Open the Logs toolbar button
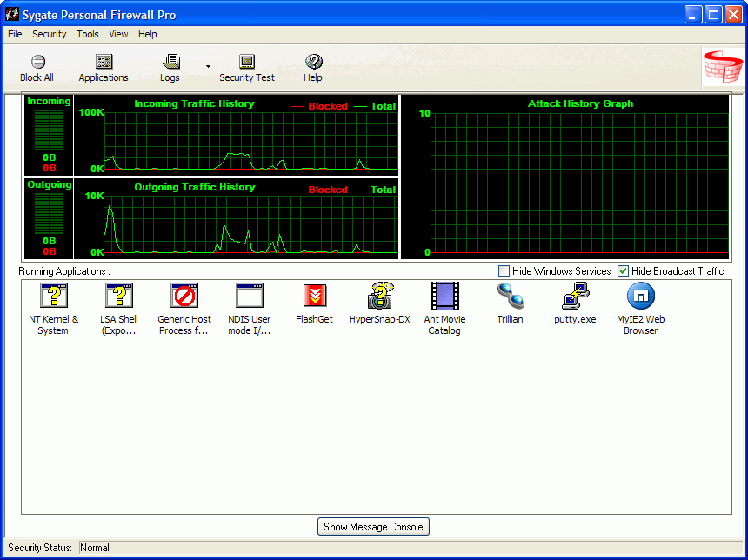748x560 pixels. coord(170,68)
